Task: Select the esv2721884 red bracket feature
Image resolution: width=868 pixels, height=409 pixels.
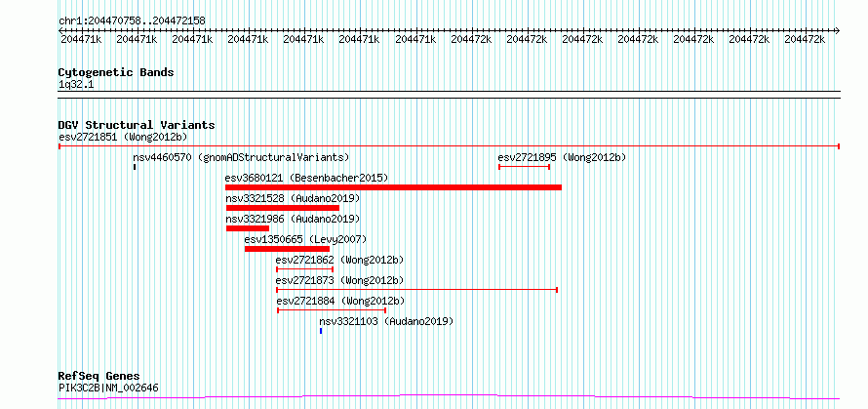Action: tap(332, 310)
